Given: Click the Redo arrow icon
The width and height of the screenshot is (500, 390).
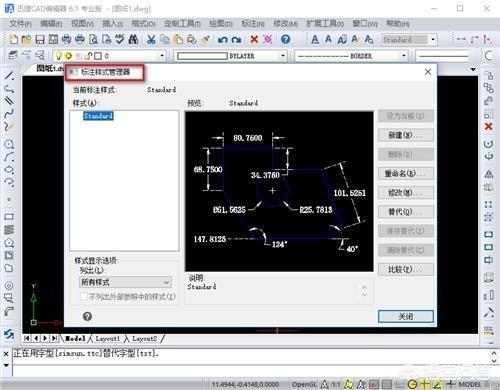Looking at the screenshot, I should pyautogui.click(x=237, y=40).
